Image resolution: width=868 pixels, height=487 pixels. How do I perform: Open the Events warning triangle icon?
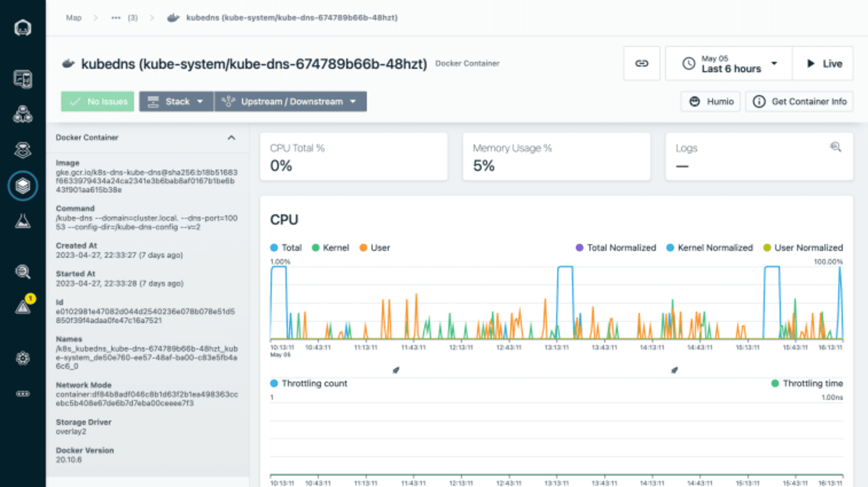click(x=23, y=306)
